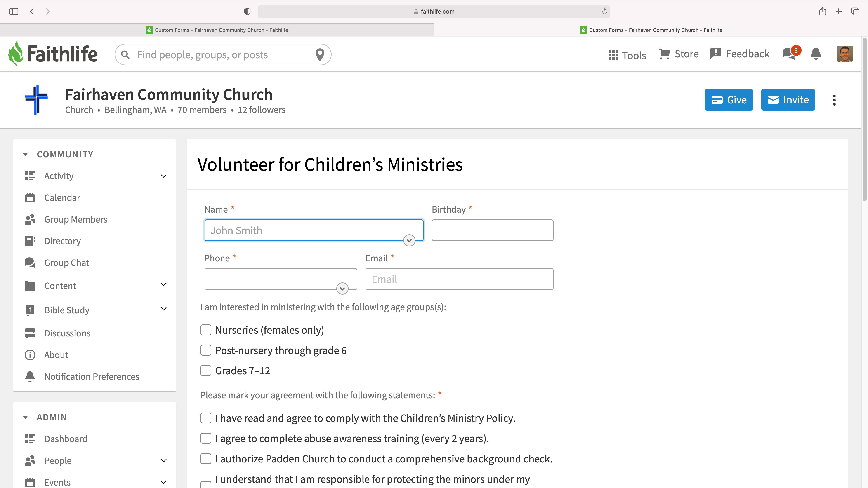Screen dimensions: 868x488
Task: Check background check authorization
Action: pyautogui.click(x=206, y=459)
